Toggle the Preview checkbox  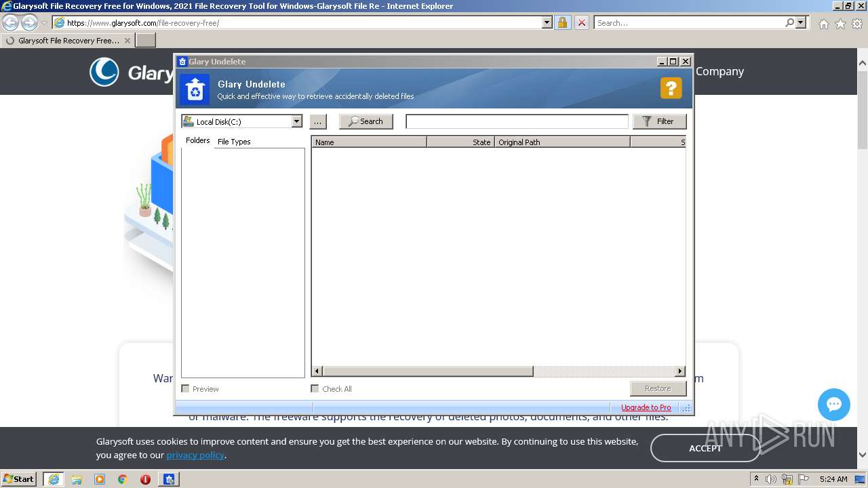coord(185,388)
